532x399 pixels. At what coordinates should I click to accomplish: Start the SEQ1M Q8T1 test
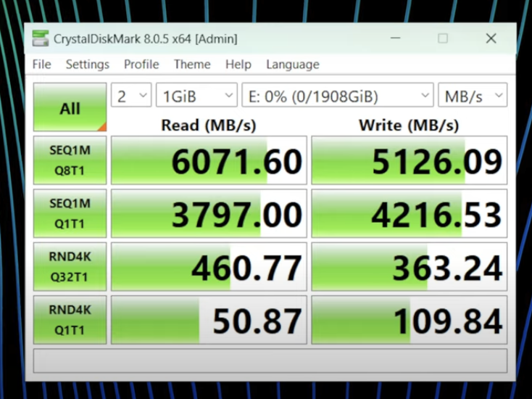click(x=70, y=160)
